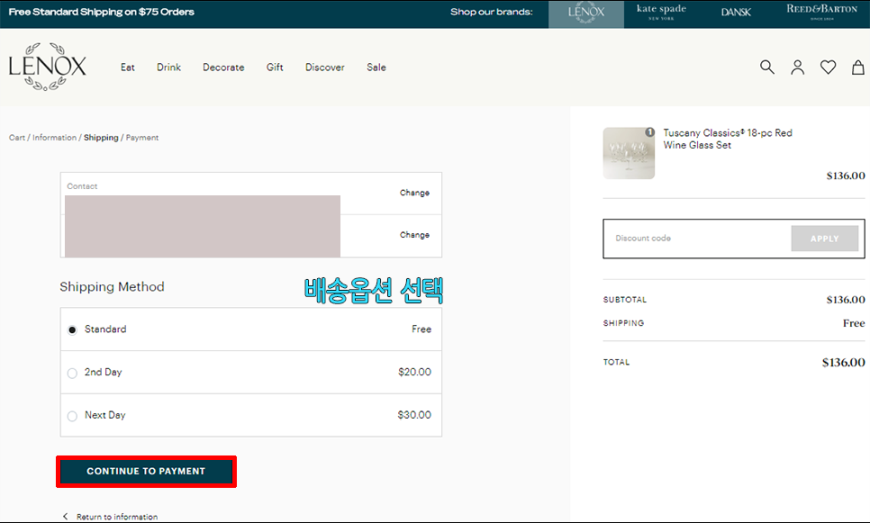This screenshot has width=870, height=523.
Task: Switch to the kate spade brand tab
Action: click(661, 12)
